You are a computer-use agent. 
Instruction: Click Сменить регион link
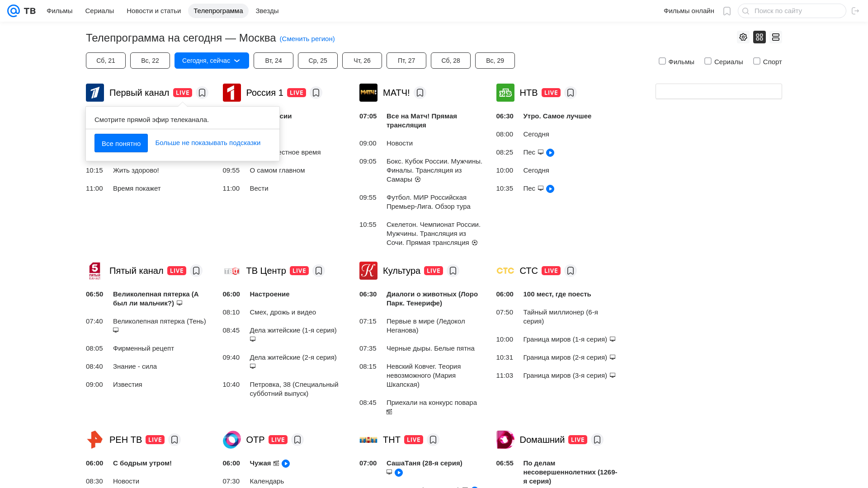307,39
